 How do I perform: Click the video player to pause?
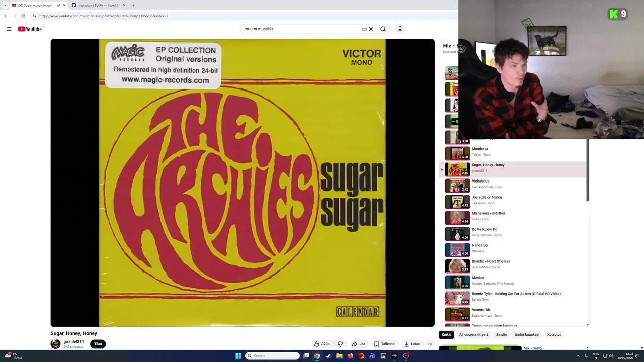[243, 183]
